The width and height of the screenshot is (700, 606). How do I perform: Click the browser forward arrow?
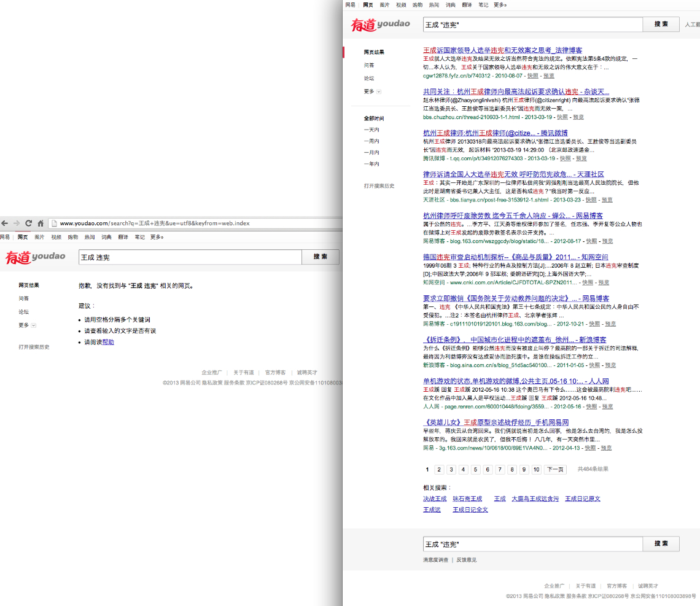(x=17, y=223)
